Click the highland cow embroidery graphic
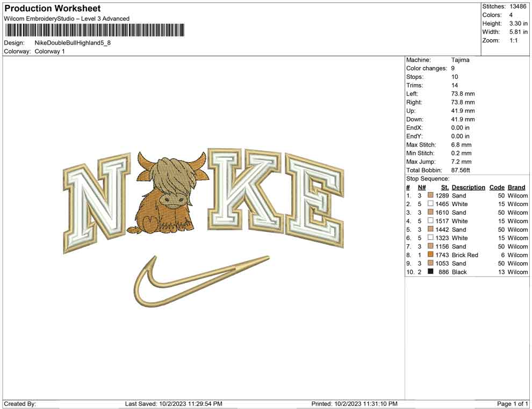The image size is (532, 409). click(x=168, y=193)
